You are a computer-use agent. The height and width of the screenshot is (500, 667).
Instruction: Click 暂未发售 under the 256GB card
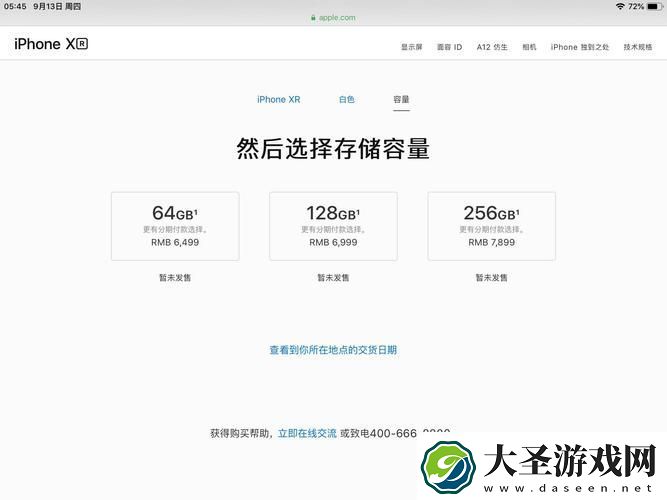tap(492, 278)
